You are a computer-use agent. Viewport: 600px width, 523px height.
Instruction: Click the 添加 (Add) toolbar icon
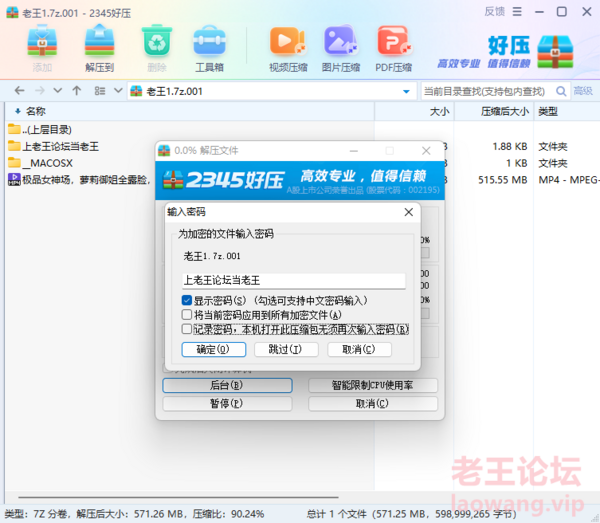(42, 48)
